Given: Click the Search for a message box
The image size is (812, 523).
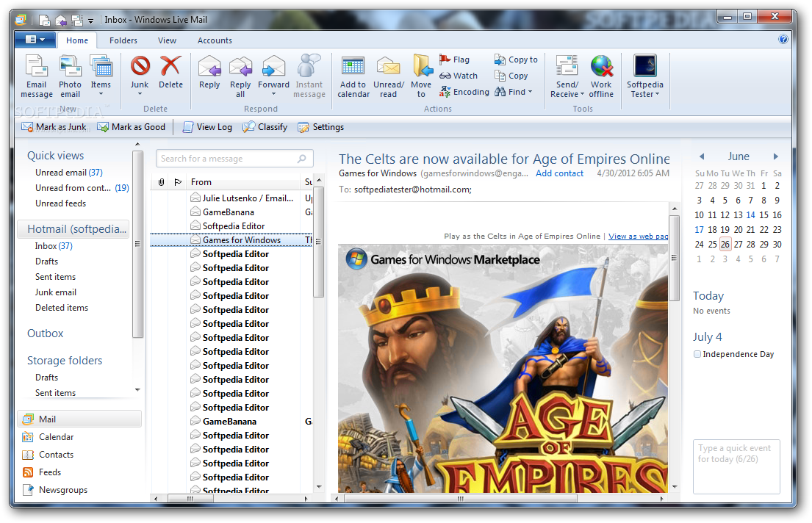Looking at the screenshot, I should tap(234, 159).
